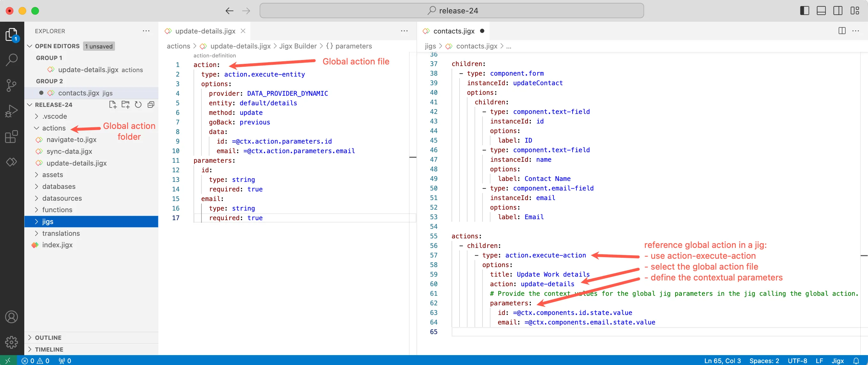Select contacts.jigx under GROUP 2 open editors

tap(91, 93)
